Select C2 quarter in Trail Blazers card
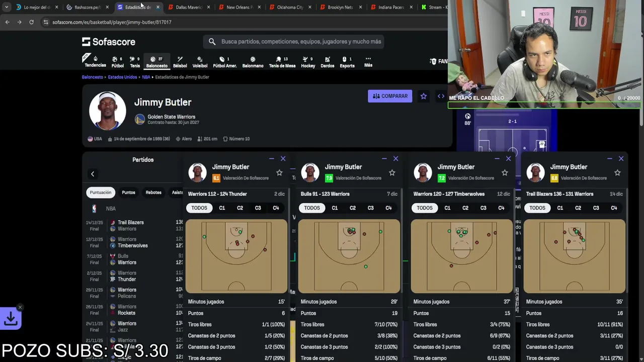644x362 pixels. coord(578,208)
